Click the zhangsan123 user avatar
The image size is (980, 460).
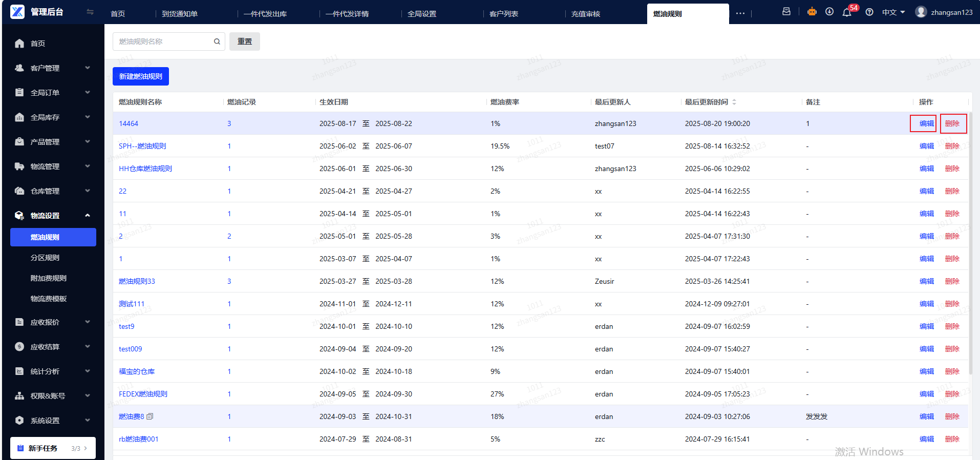921,12
